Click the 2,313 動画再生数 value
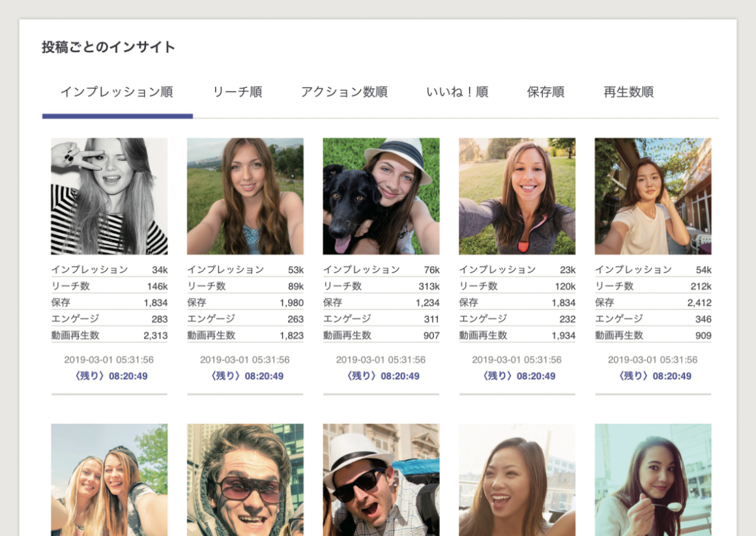 tap(155, 336)
